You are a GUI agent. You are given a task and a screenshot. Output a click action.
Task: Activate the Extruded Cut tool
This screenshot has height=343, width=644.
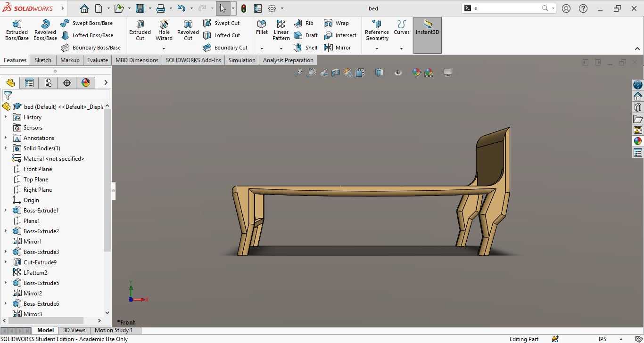click(x=140, y=31)
